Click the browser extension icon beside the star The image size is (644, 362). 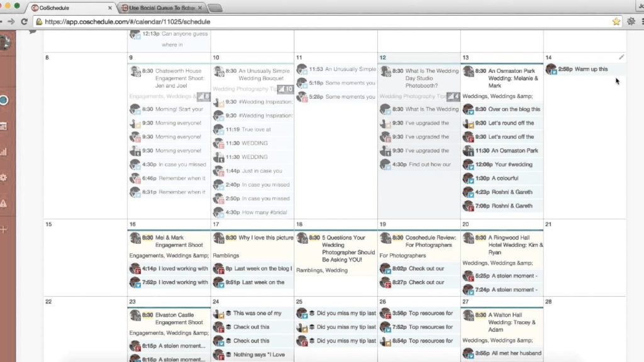click(631, 22)
